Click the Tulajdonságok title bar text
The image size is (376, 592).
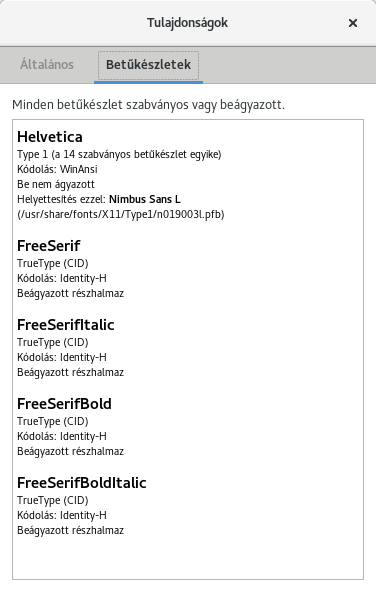pos(187,23)
